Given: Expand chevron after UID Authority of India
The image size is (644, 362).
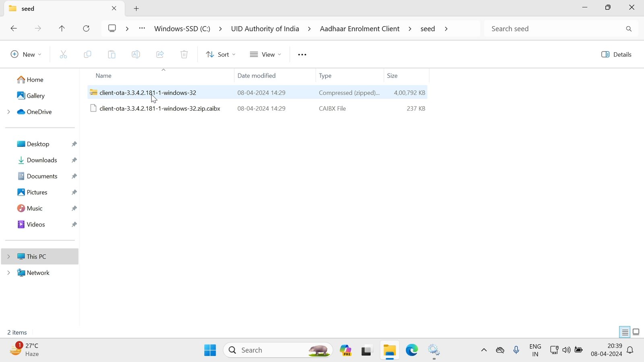Looking at the screenshot, I should click(309, 29).
